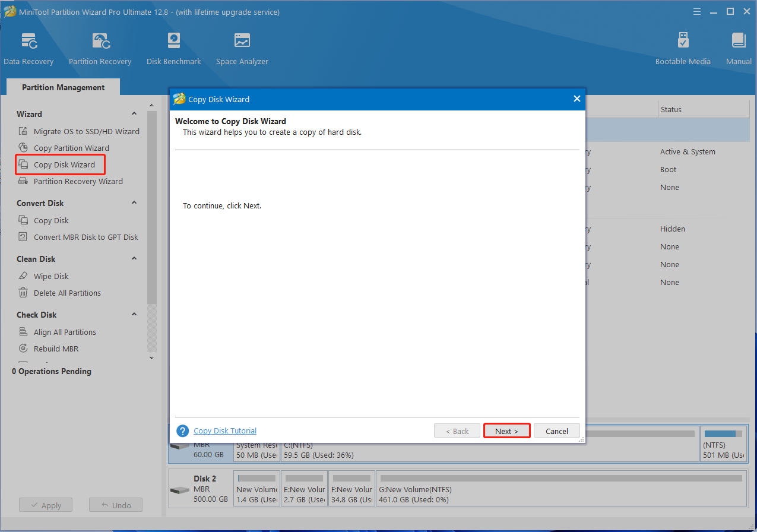Screen dimensions: 757x532
Task: Click Next in Copy Disk Wizard
Action: point(506,431)
